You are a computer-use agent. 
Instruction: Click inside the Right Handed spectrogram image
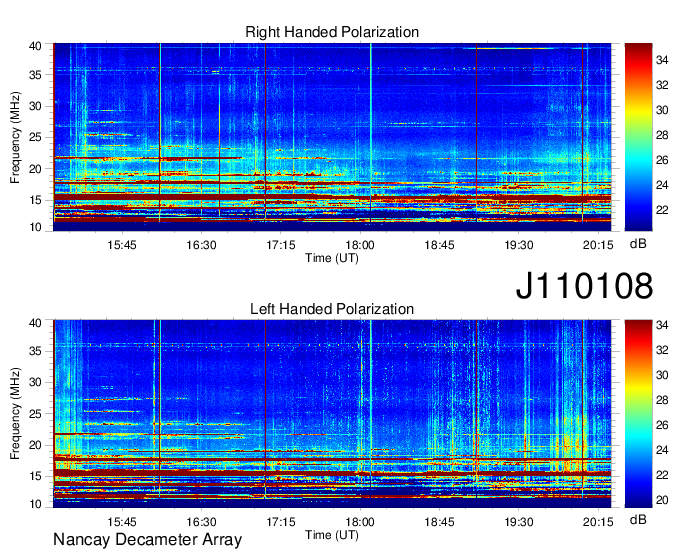pos(332,137)
